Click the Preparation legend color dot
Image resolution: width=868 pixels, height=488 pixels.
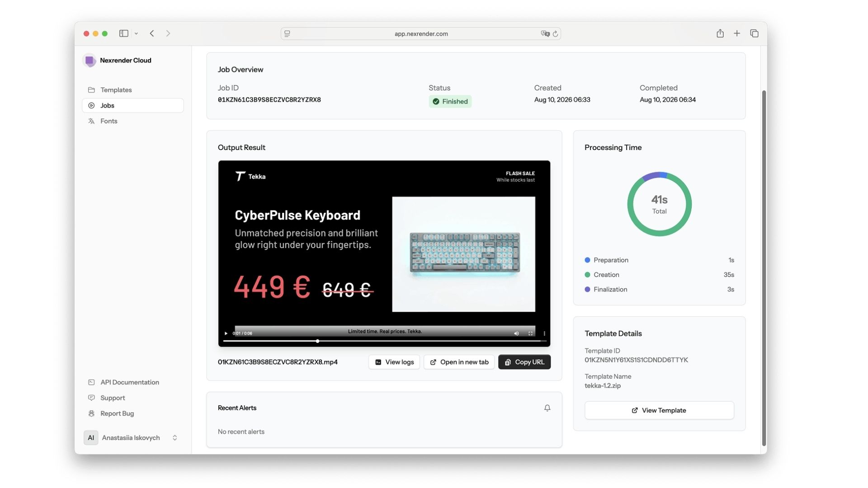click(x=587, y=260)
